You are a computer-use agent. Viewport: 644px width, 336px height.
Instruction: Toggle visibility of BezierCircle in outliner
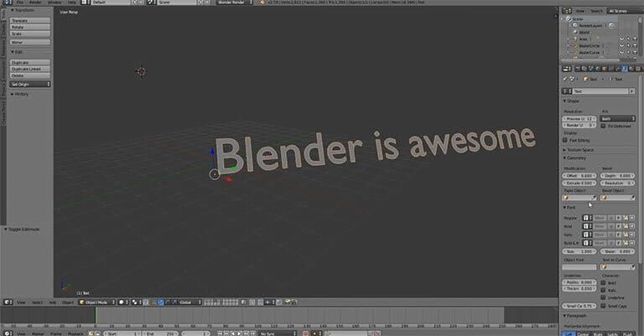[622, 46]
